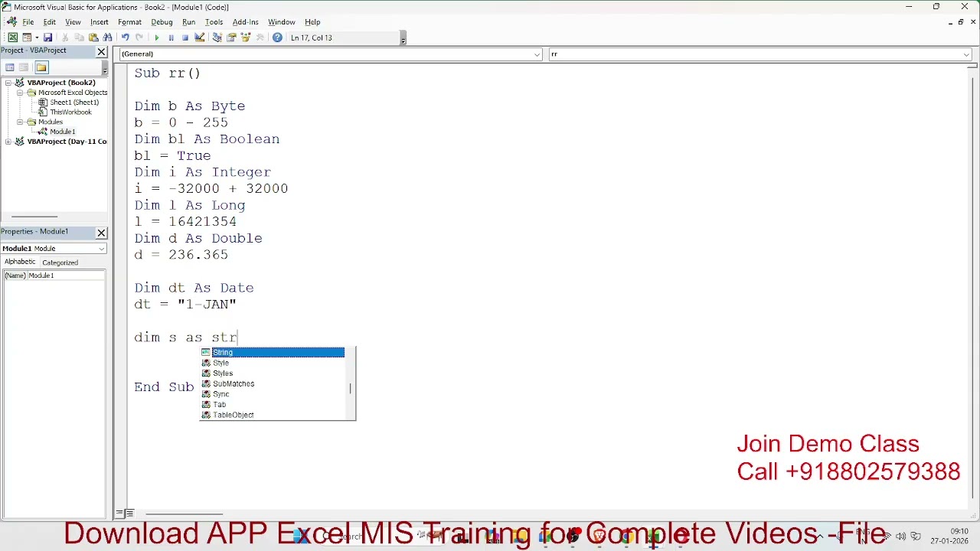
Task: Open the Tools menu
Action: [214, 22]
